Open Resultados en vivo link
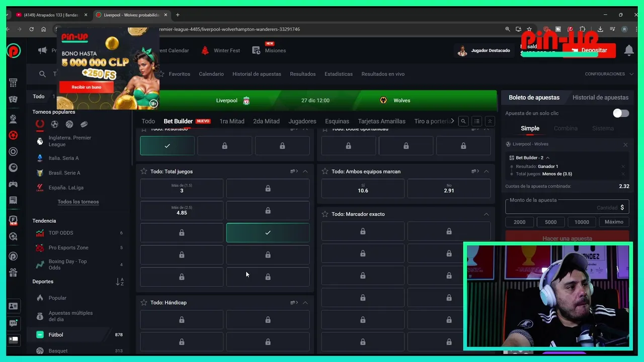The width and height of the screenshot is (644, 362). coord(383,74)
